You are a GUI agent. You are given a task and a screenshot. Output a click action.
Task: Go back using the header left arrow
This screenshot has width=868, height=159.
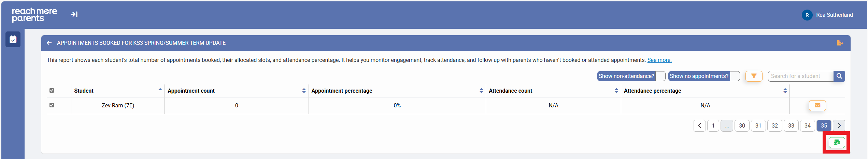tap(49, 43)
